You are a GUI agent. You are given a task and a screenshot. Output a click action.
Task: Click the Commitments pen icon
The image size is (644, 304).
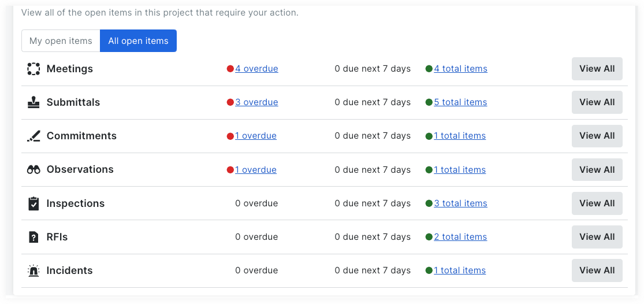click(x=33, y=136)
